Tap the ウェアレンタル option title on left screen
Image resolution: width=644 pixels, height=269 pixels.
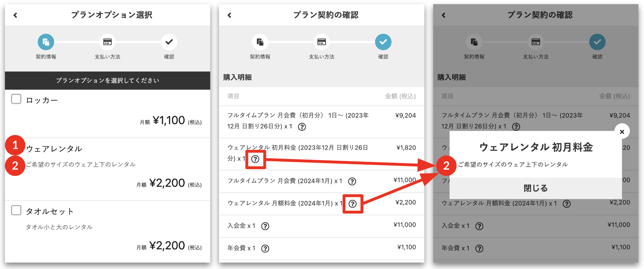click(x=54, y=149)
